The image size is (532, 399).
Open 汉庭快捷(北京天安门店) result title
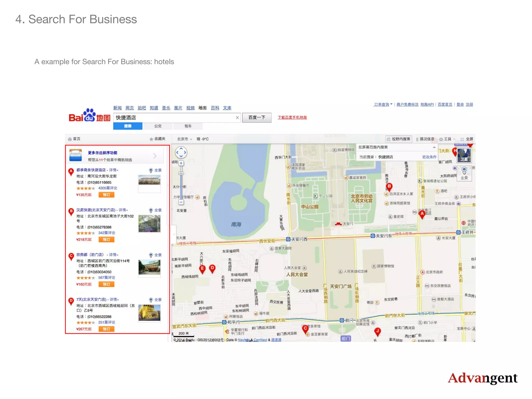pyautogui.click(x=96, y=210)
